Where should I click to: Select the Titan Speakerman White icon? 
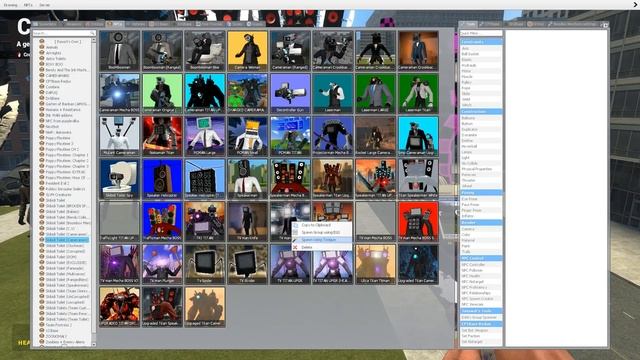tap(418, 179)
